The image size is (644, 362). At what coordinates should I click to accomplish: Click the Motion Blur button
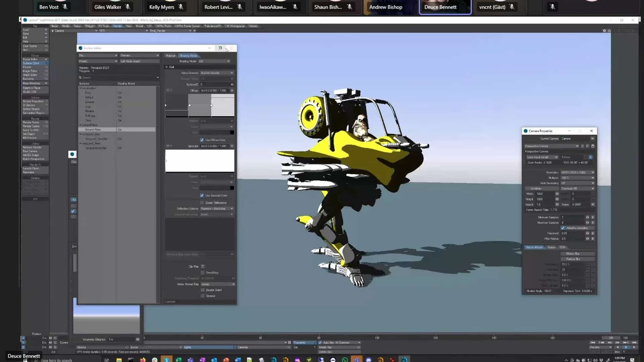(577, 253)
